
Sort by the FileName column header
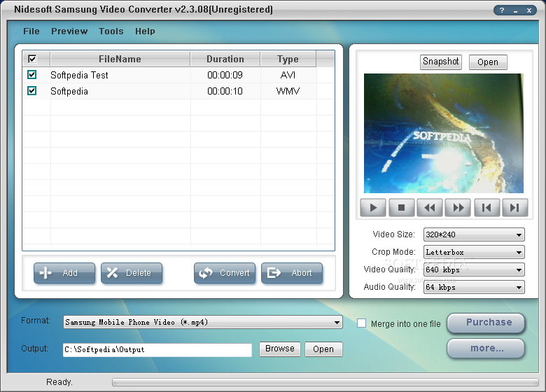[x=120, y=59]
